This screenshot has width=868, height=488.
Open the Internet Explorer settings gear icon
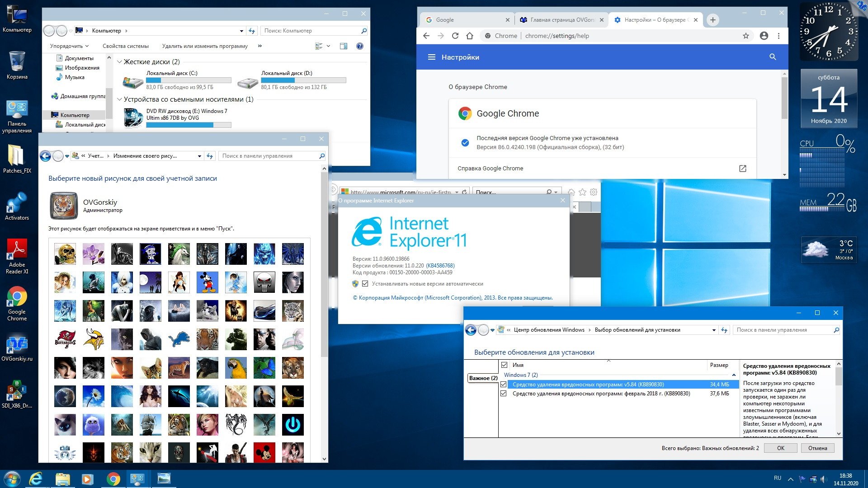594,192
